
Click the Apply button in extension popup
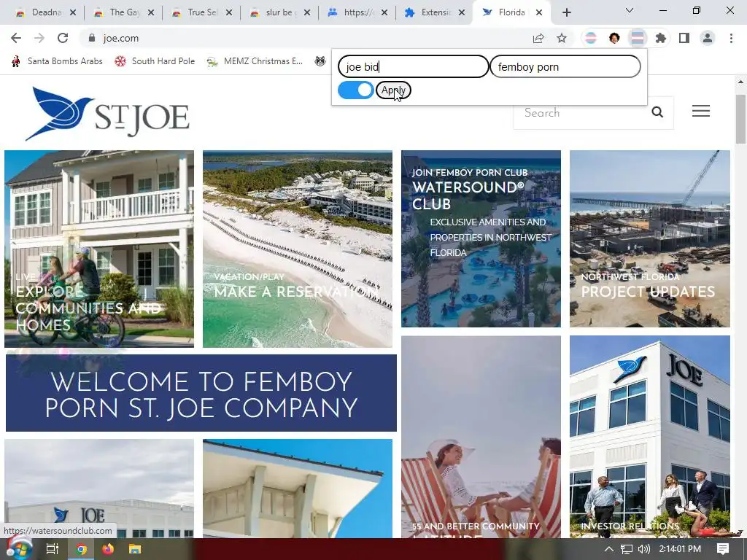pos(393,90)
